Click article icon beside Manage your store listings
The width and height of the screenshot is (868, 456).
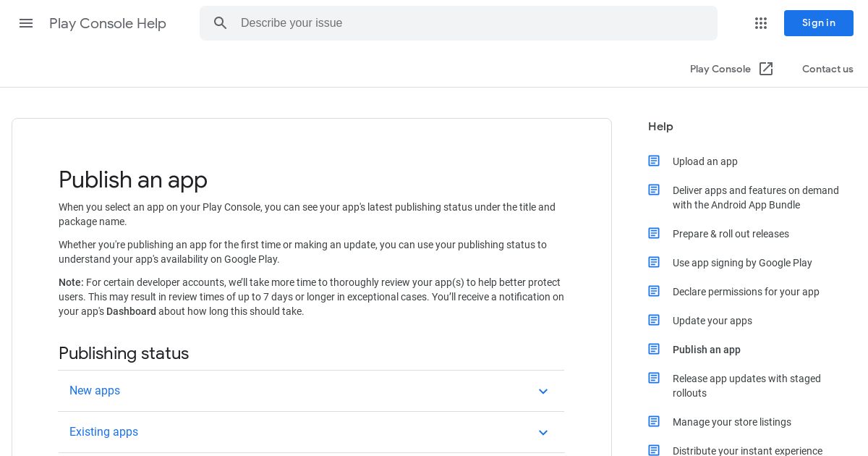pyautogui.click(x=654, y=421)
